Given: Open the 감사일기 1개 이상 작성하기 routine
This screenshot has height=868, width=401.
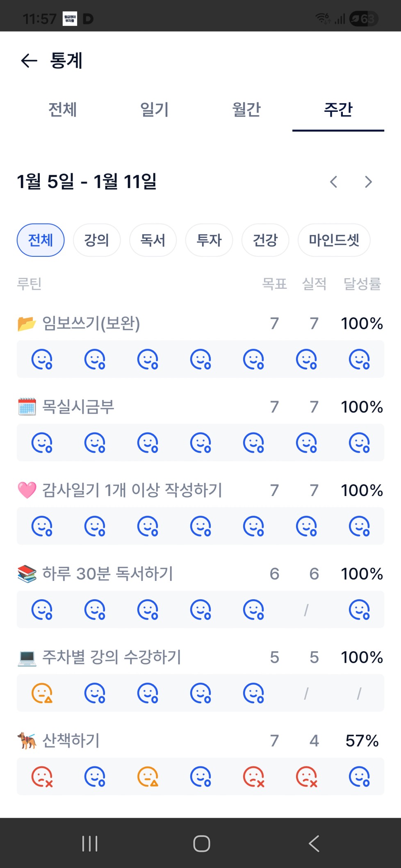Looking at the screenshot, I should point(132,490).
